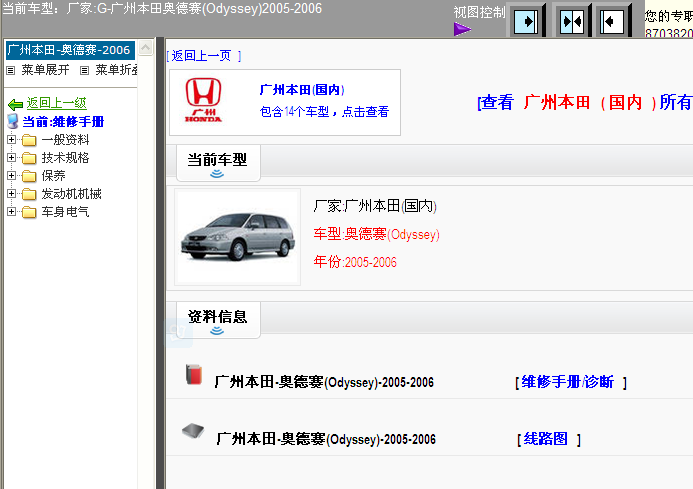Image resolution: width=693 pixels, height=489 pixels.
Task: Click the 厂家:广州本田(国内) text
Action: [375, 206]
